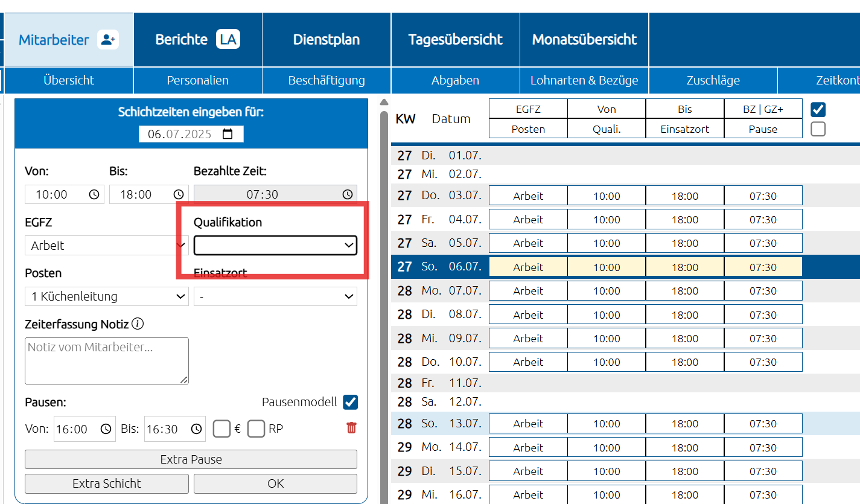
Task: Delete the pause with the red trash icon
Action: (351, 428)
